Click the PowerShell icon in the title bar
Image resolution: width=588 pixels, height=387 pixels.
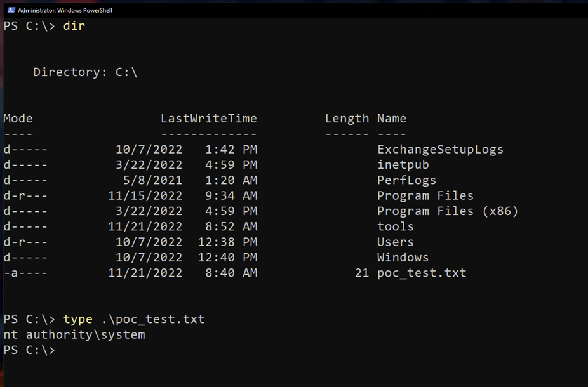(x=11, y=10)
